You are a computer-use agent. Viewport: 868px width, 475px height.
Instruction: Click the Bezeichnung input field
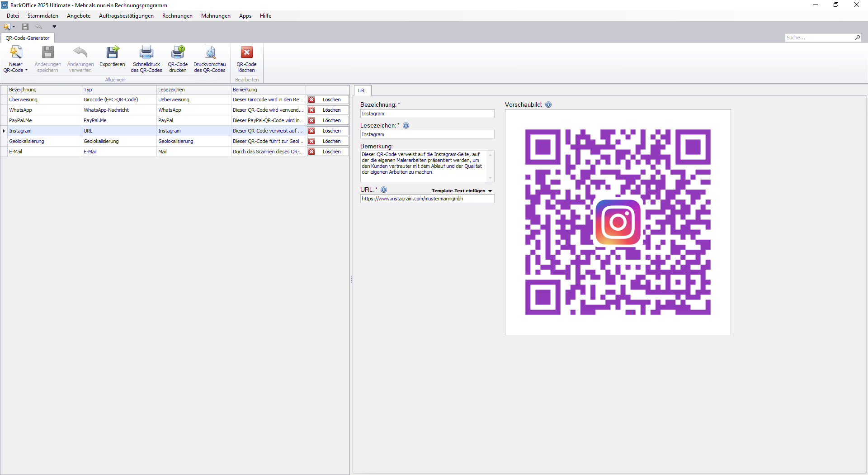[x=427, y=114]
